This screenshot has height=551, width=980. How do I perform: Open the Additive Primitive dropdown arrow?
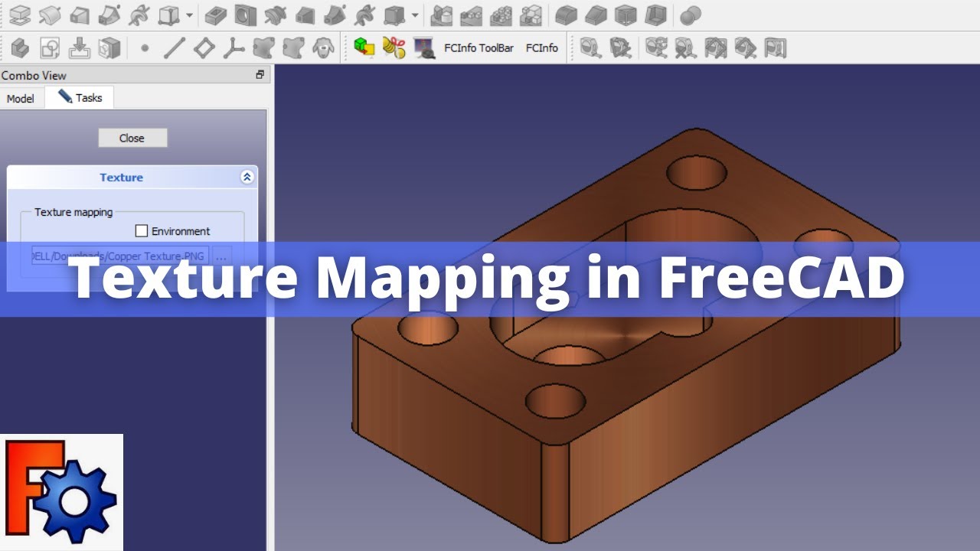[x=189, y=15]
